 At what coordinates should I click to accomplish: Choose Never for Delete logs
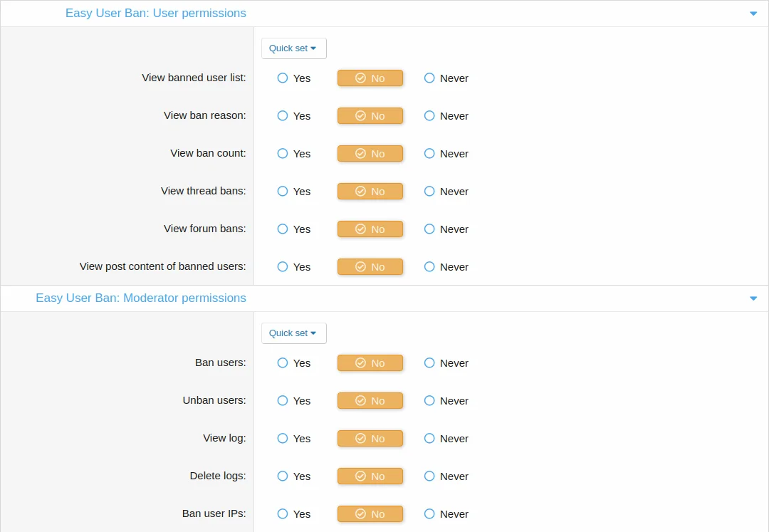tap(429, 476)
